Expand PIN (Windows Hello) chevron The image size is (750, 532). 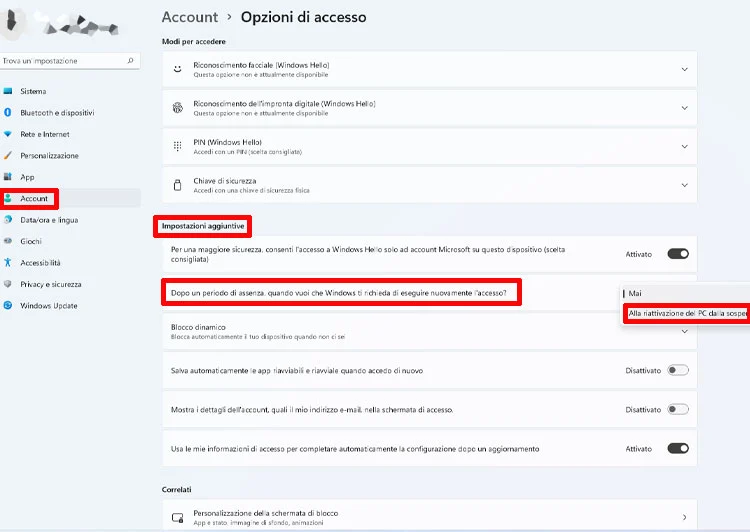[x=684, y=146]
